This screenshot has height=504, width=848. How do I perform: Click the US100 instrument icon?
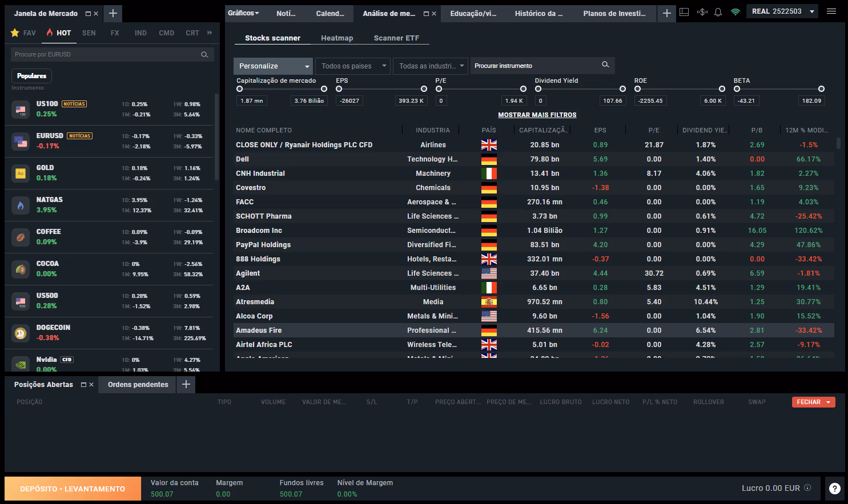[21, 109]
